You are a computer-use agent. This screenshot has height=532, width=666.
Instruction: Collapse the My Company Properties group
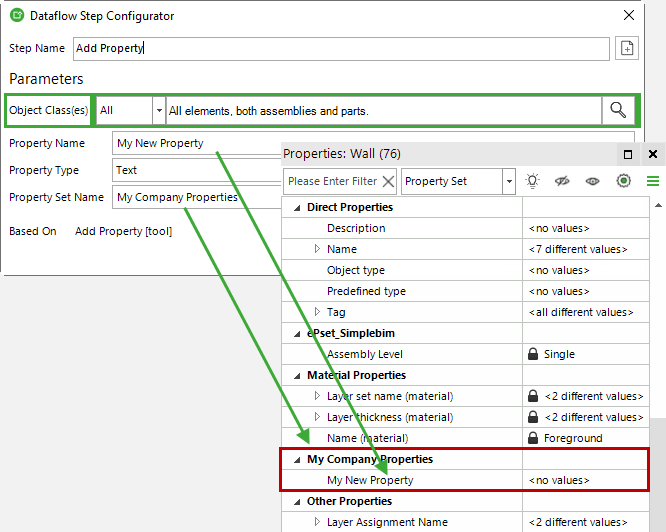click(297, 460)
